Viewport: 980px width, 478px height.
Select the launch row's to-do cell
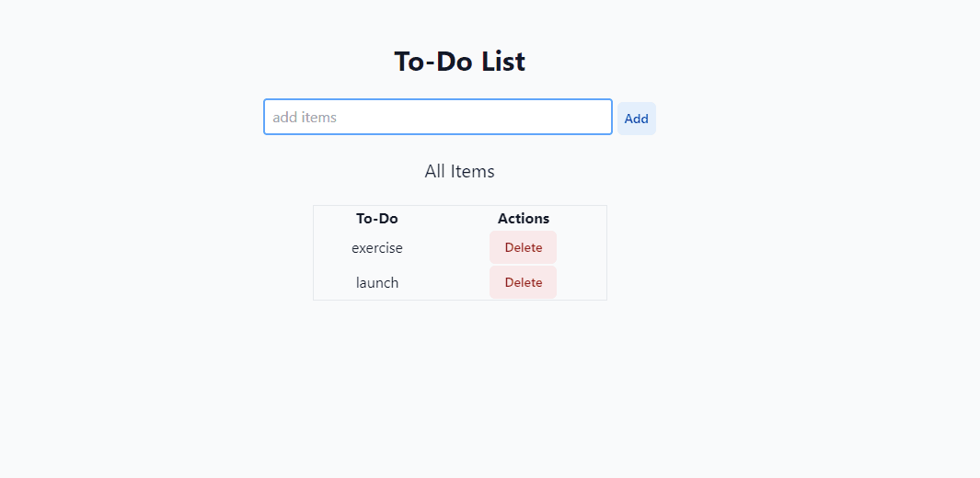click(377, 282)
